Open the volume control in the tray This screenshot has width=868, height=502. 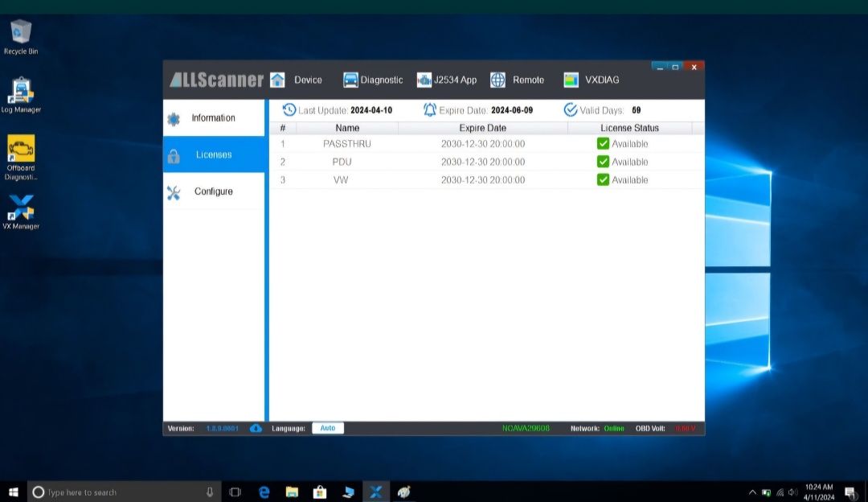pos(793,492)
